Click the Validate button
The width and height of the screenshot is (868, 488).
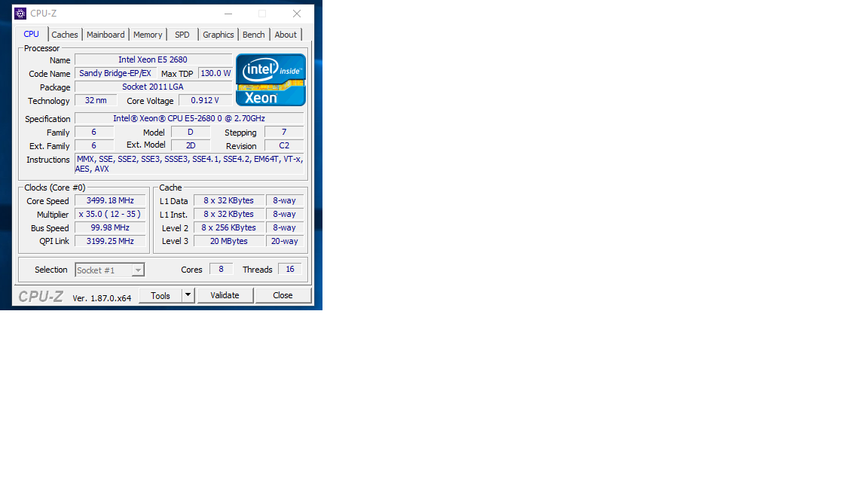point(225,295)
